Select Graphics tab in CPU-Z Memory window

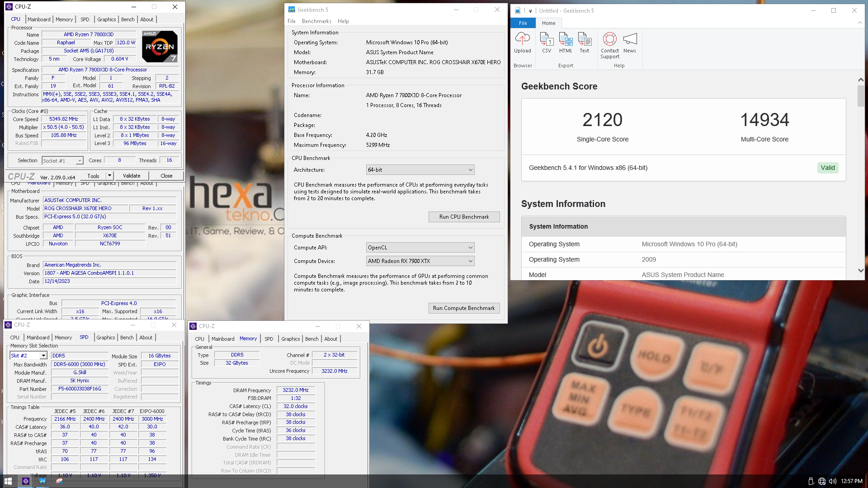click(291, 339)
